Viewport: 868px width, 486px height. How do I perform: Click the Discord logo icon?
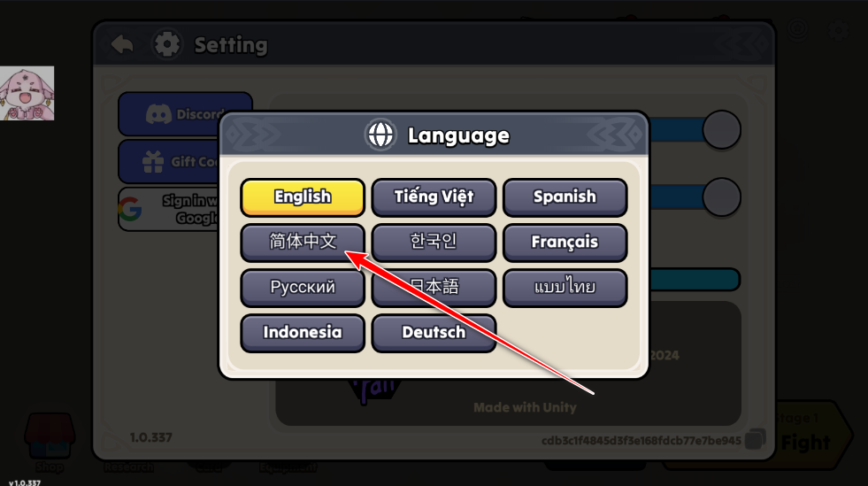pyautogui.click(x=158, y=114)
